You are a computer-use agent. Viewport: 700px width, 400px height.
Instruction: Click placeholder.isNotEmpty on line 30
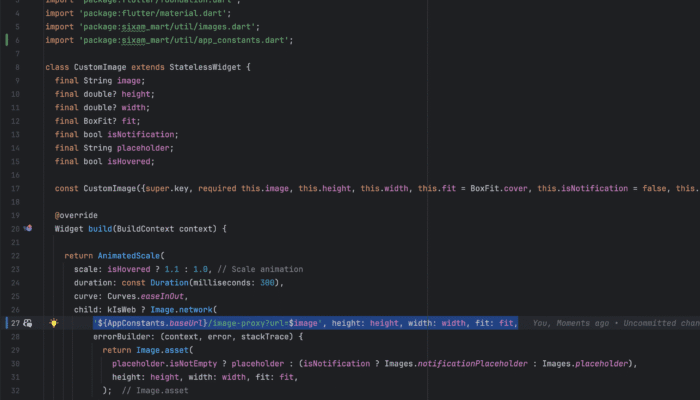click(164, 363)
